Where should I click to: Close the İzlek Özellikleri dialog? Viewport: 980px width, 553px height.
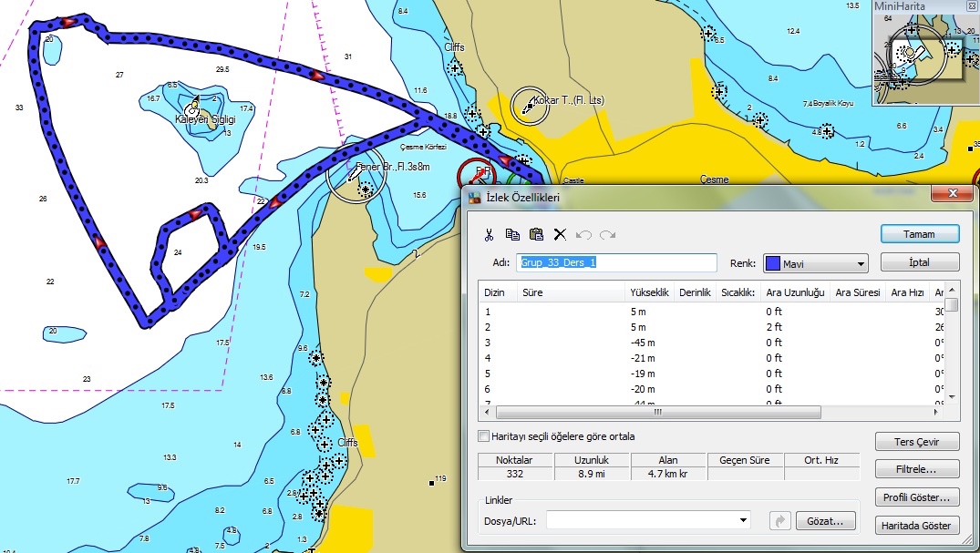[x=952, y=194]
